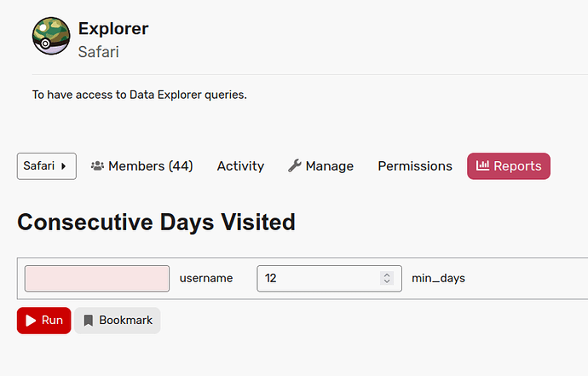The width and height of the screenshot is (588, 376).
Task: Click the Explorer group title
Action: [113, 28]
